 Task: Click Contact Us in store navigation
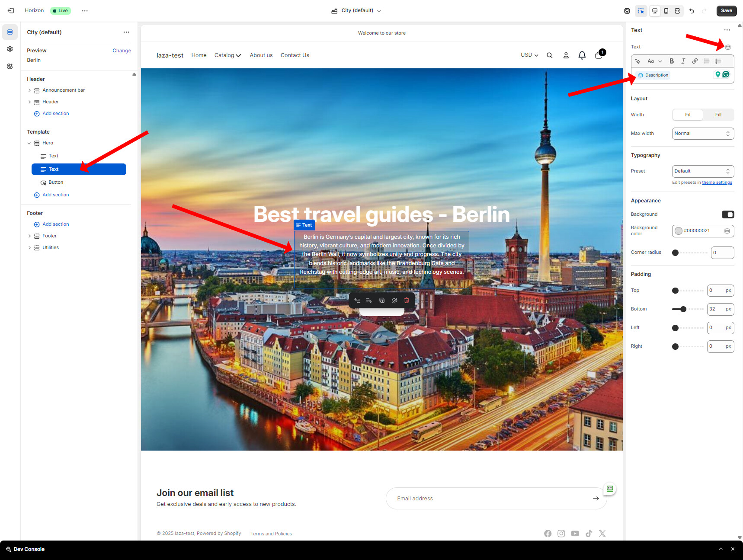pos(295,55)
